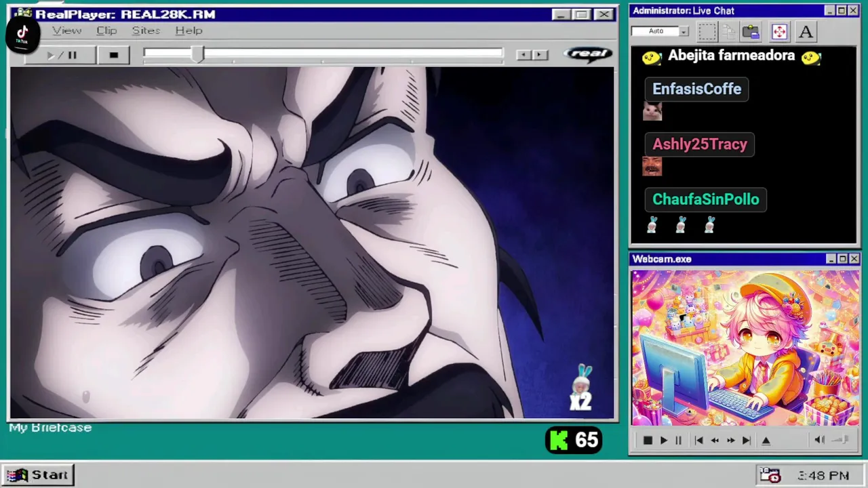868x488 pixels.
Task: Click the copy documents icon in Live Chat
Action: click(x=729, y=32)
